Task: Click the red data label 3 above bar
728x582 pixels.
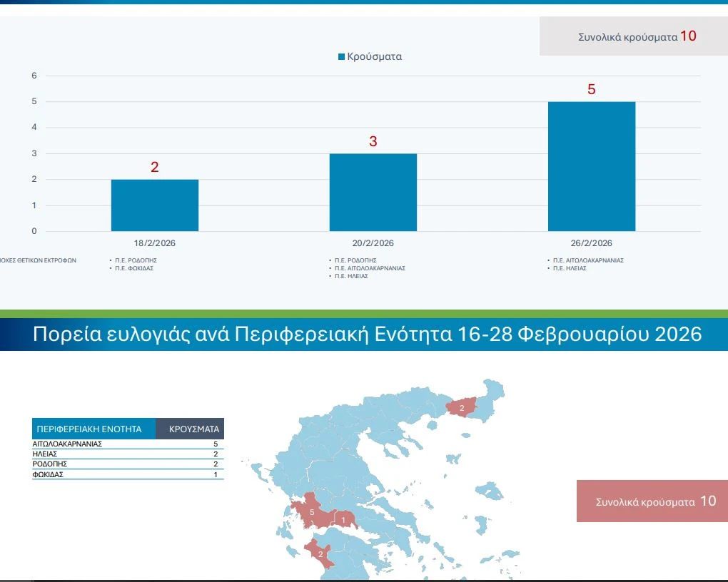Action: tap(373, 142)
